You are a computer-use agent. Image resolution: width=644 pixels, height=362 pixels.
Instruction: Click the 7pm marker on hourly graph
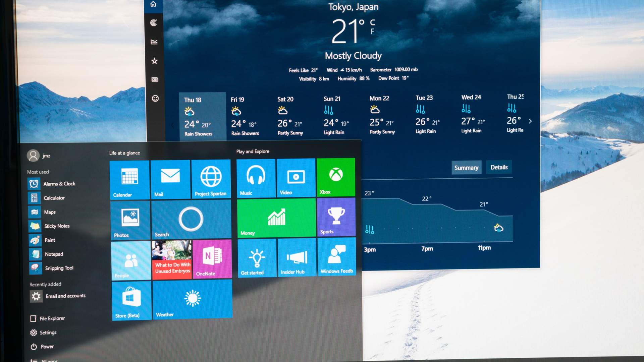pos(427,249)
